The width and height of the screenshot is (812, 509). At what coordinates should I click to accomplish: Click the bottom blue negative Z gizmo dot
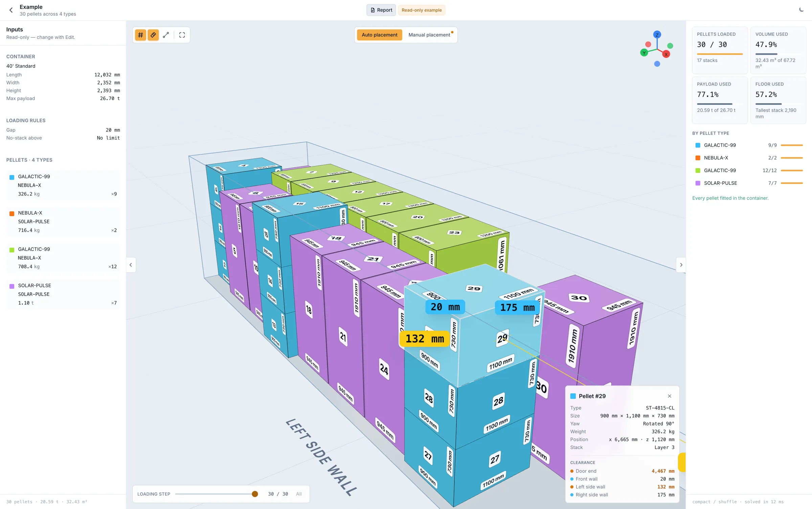[x=657, y=64]
